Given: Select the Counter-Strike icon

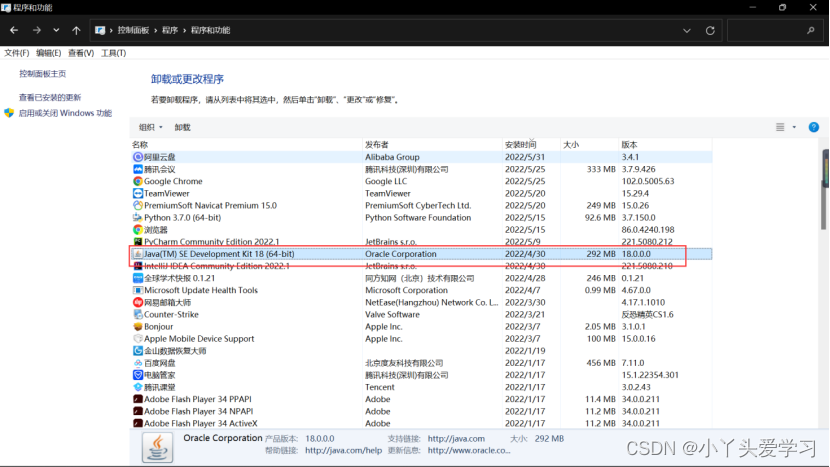Looking at the screenshot, I should 138,315.
